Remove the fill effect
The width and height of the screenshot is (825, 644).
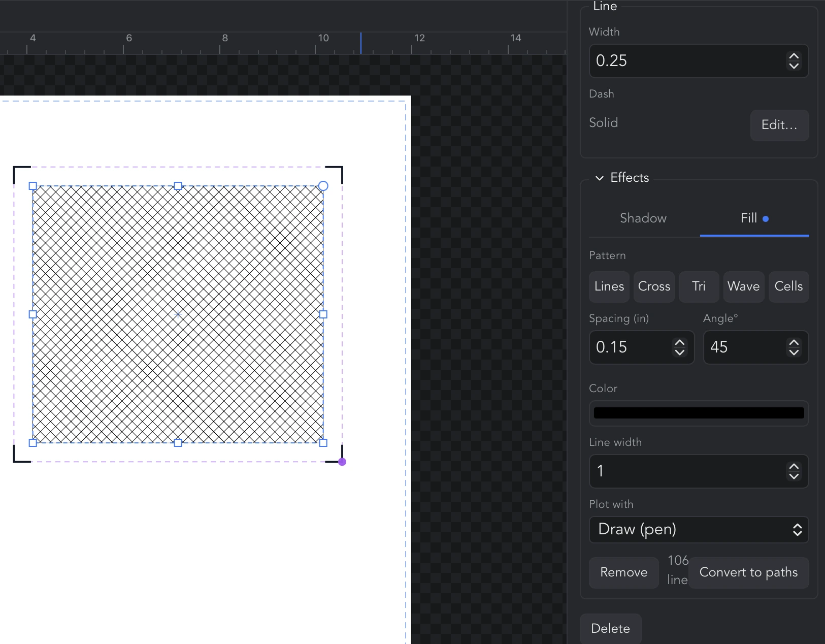[x=623, y=572]
